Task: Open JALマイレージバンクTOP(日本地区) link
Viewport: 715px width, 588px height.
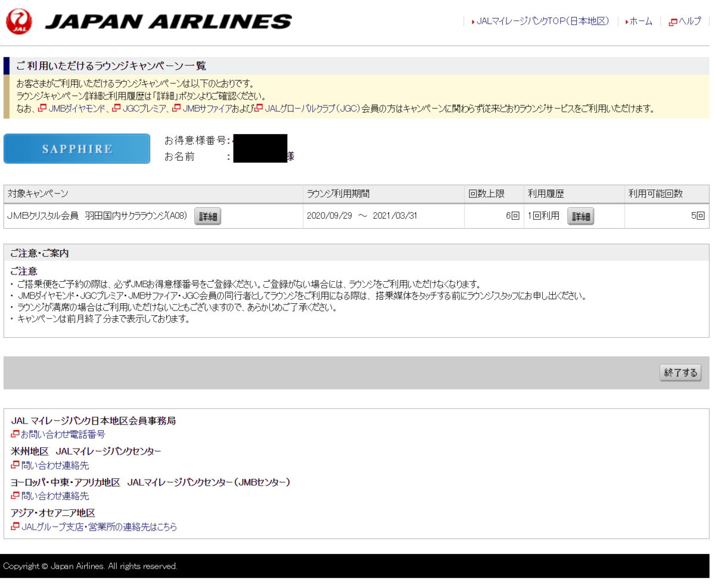Action: pyautogui.click(x=543, y=21)
